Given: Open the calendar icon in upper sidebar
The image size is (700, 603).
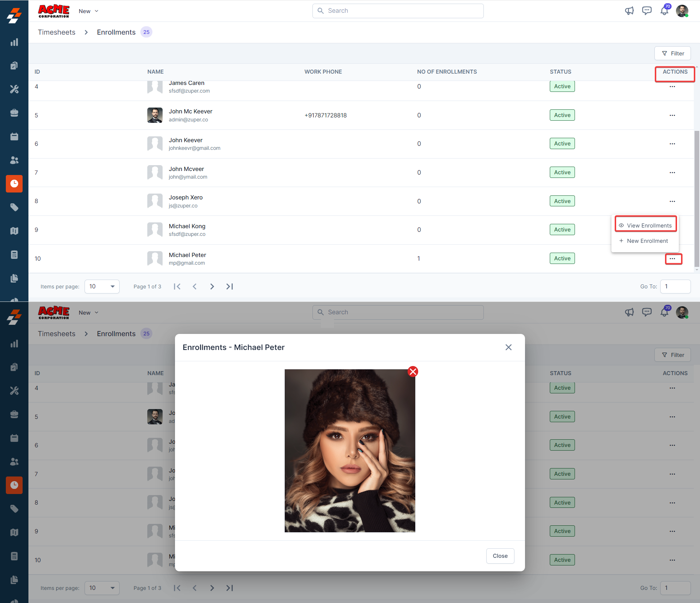Looking at the screenshot, I should click(x=14, y=137).
